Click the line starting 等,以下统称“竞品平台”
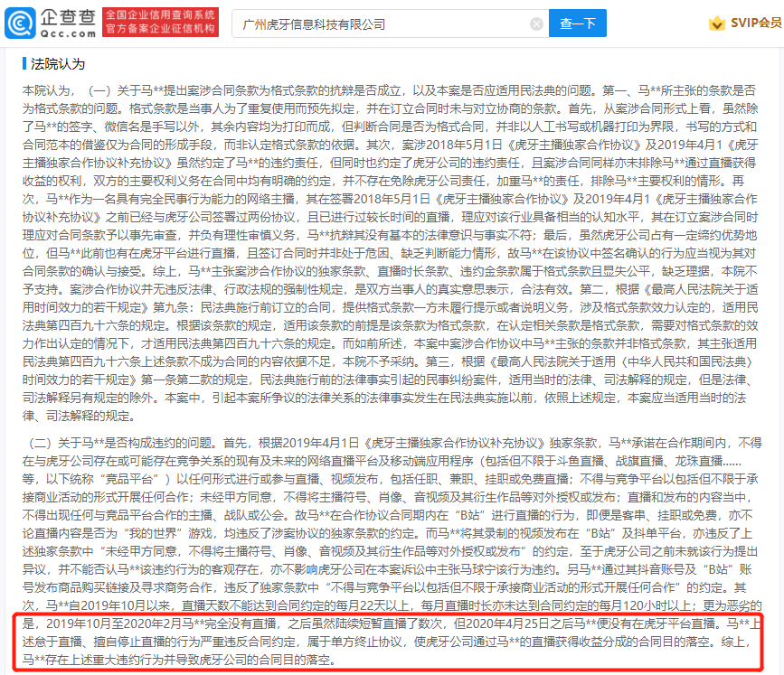784x675 pixels. point(391,479)
